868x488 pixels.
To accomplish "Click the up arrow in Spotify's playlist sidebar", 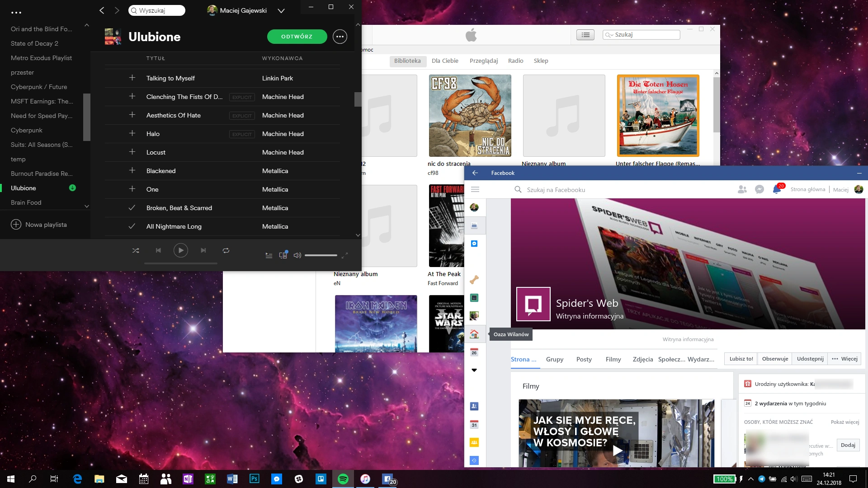I will [87, 25].
